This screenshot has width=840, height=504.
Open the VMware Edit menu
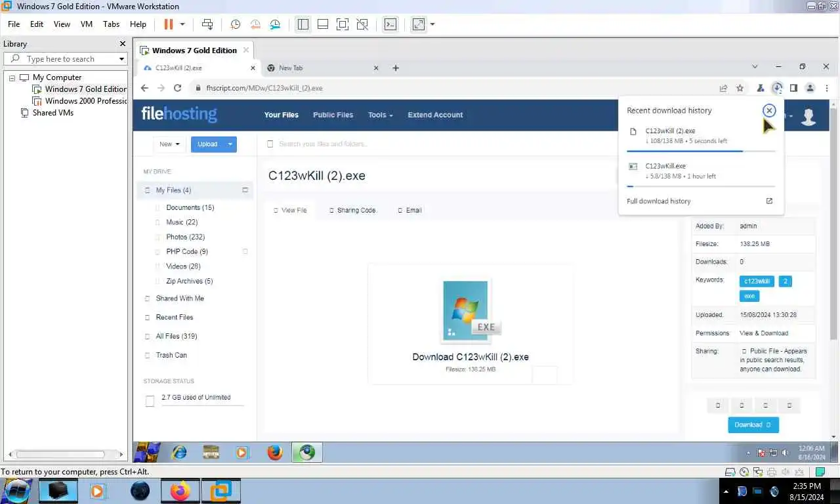coord(37,24)
